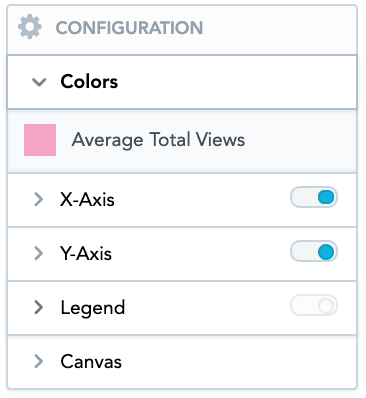Viewport: 366px width, 398px height.
Task: Open the pink color swatch picker
Action: 40,140
